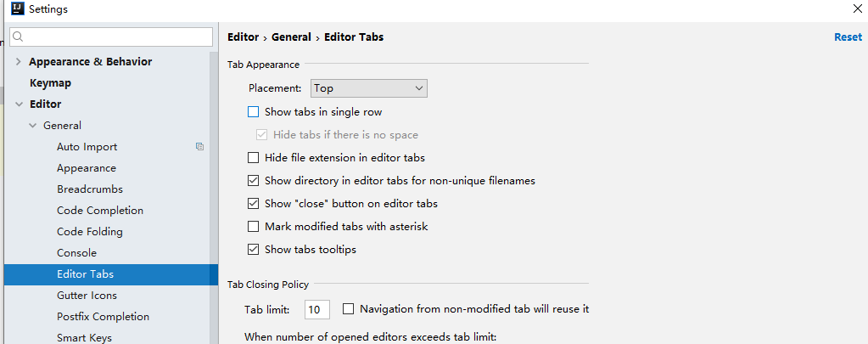The width and height of the screenshot is (868, 344).
Task: Open the tab Placement dropdown
Action: pyautogui.click(x=369, y=88)
